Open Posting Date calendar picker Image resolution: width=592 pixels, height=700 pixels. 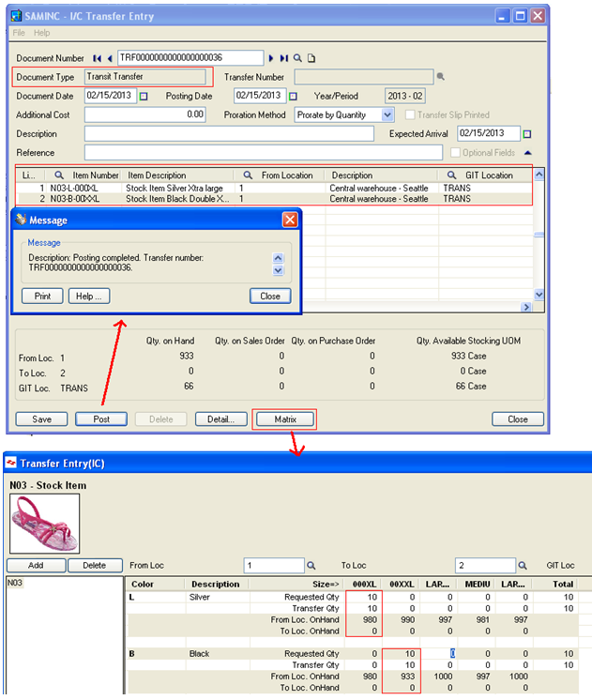click(293, 97)
